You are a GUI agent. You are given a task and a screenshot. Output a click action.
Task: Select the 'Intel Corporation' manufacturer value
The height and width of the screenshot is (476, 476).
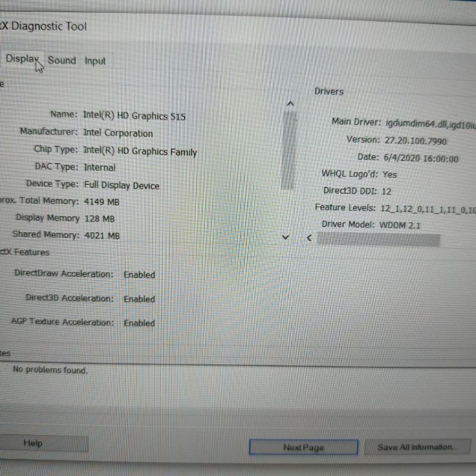click(x=118, y=133)
